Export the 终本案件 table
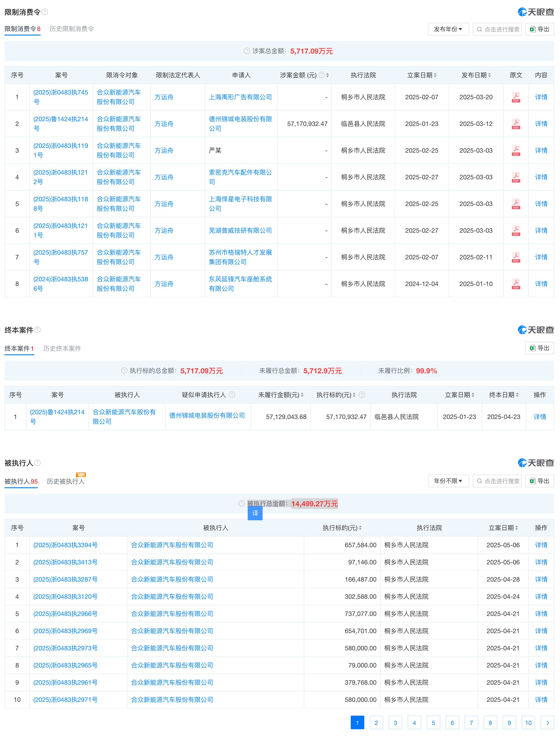This screenshot has width=560, height=736. click(x=539, y=348)
